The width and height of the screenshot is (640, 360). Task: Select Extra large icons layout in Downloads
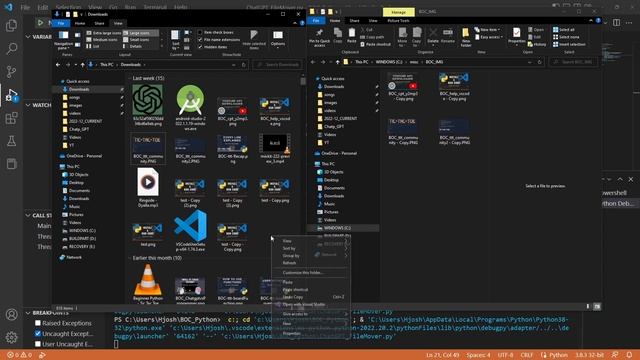pyautogui.click(x=103, y=33)
